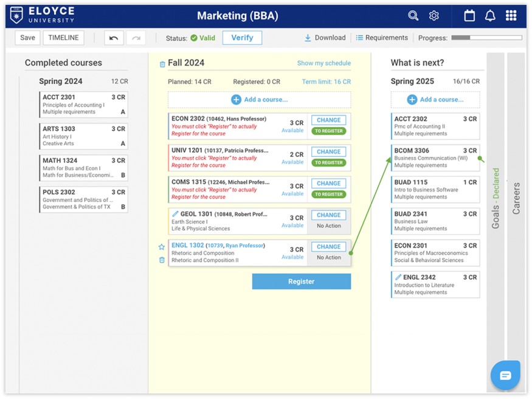Screen dimensions: 532x399
Task: Click the Show my schedule link
Action: 323,63
